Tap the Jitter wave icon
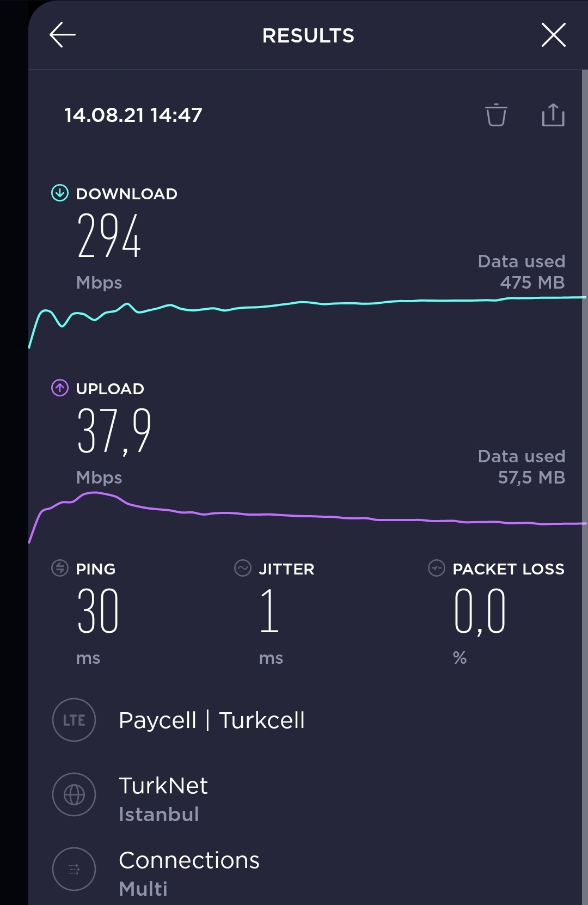This screenshot has height=905, width=588. tap(243, 568)
